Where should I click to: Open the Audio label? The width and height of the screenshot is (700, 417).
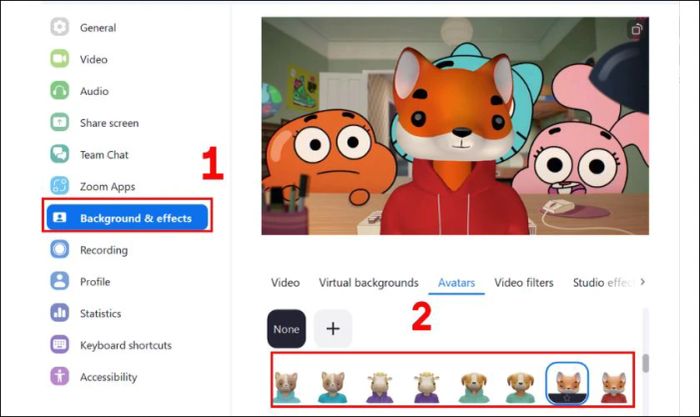pyautogui.click(x=94, y=91)
